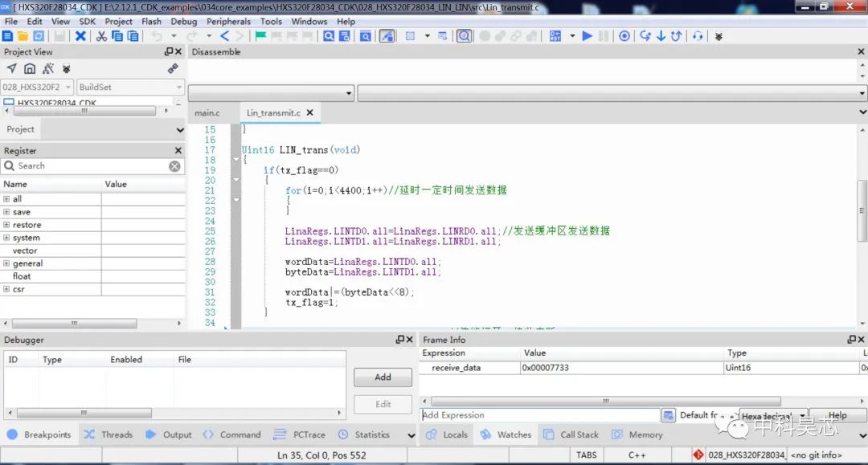Click the Step Over debug icon
The height and width of the screenshot is (465, 868).
coord(645,36)
